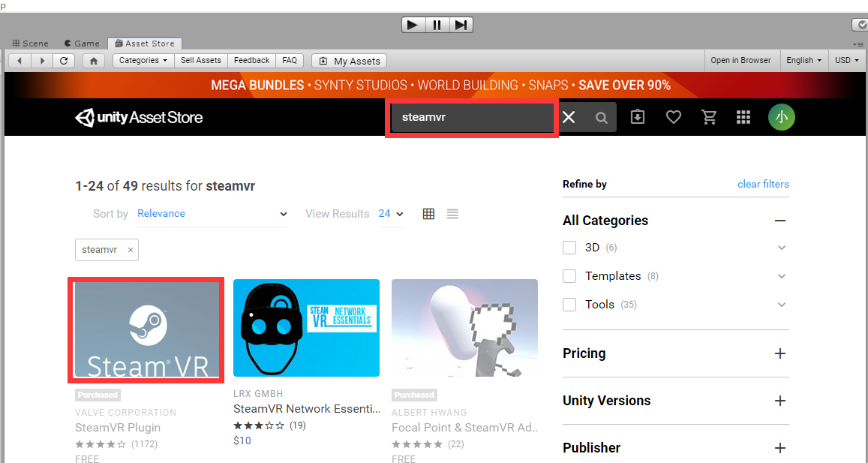Screen dimensions: 868x463
Task: Click the Unity Pause button
Action: click(437, 25)
